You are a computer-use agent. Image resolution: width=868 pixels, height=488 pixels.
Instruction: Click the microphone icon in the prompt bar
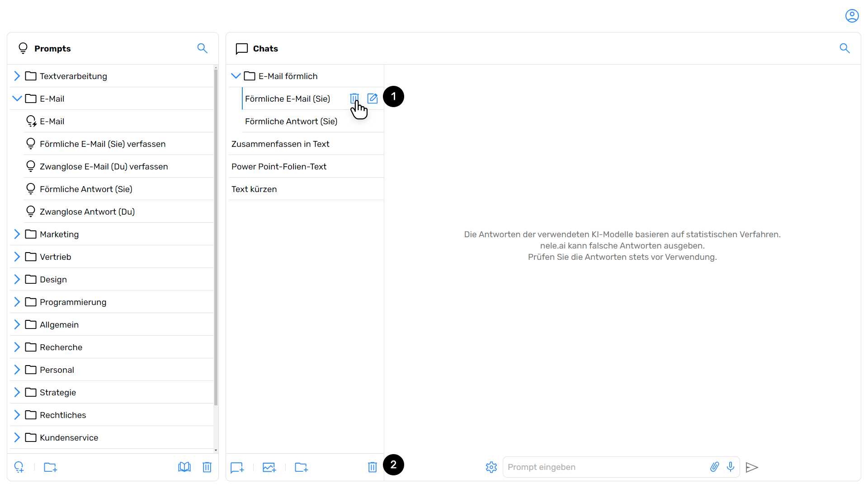click(x=730, y=467)
